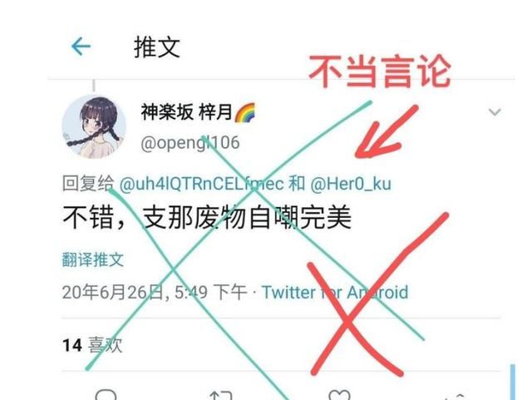Open the profile avatar of 神楽坂 梓月
This screenshot has width=532, height=400.
tap(94, 126)
